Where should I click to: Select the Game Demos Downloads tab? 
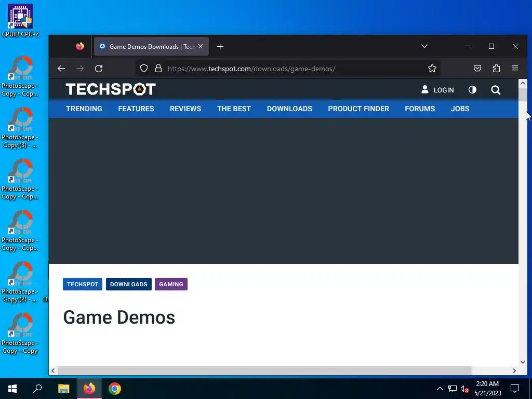[151, 46]
